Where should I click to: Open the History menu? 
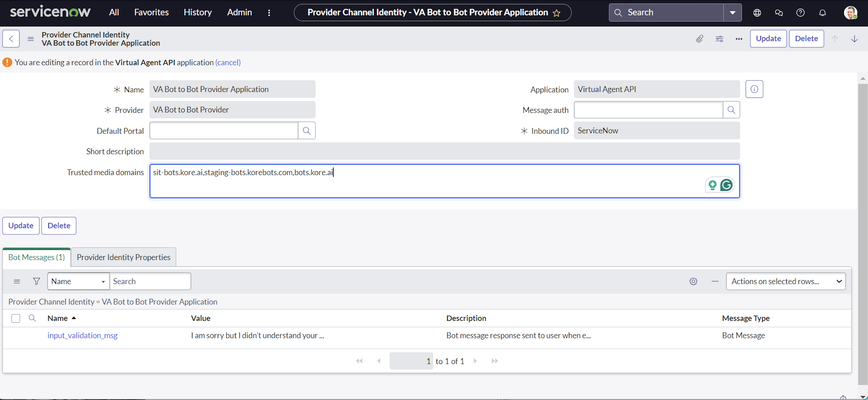tap(197, 12)
